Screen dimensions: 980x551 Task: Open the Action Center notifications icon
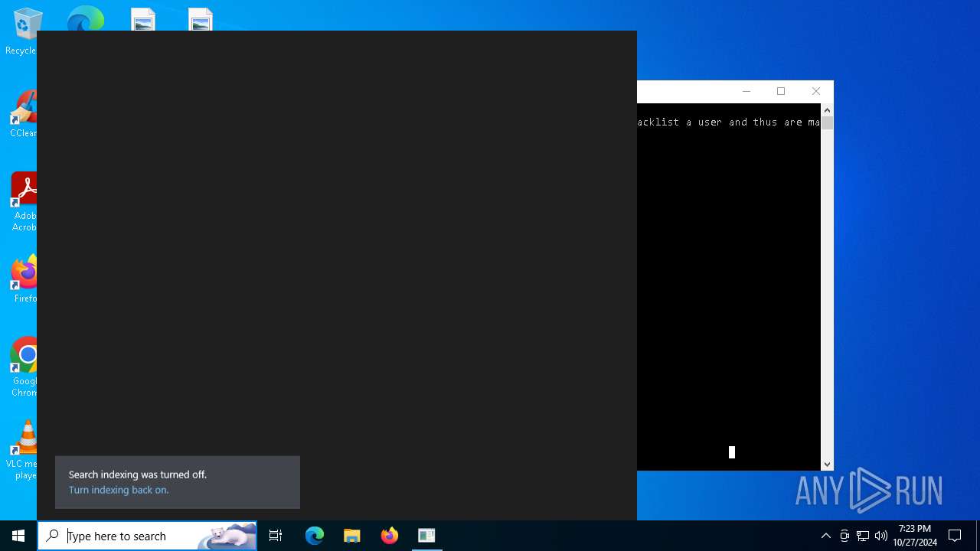click(955, 536)
